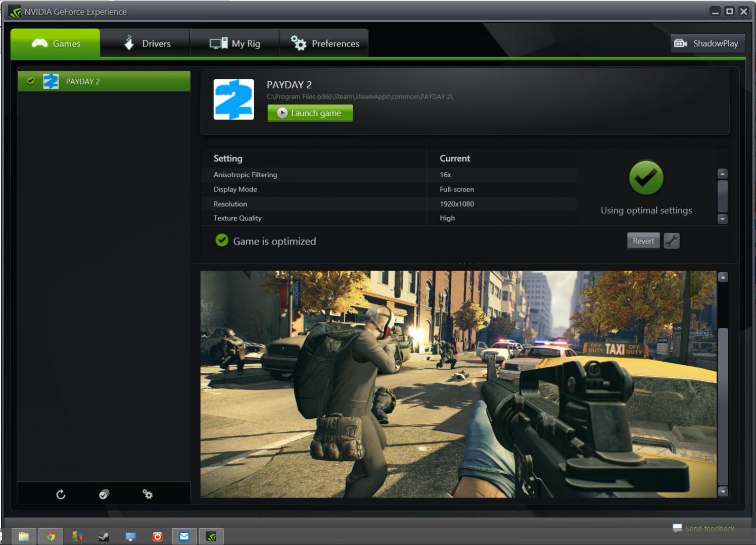Select PAYDAY 2 in the games list
Screen dimensions: 756x545
[x=104, y=81]
